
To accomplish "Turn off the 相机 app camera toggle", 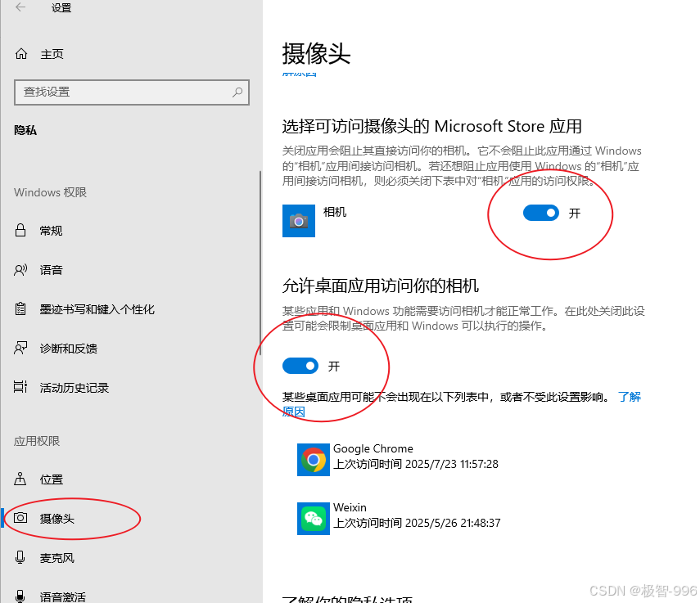I will [540, 213].
